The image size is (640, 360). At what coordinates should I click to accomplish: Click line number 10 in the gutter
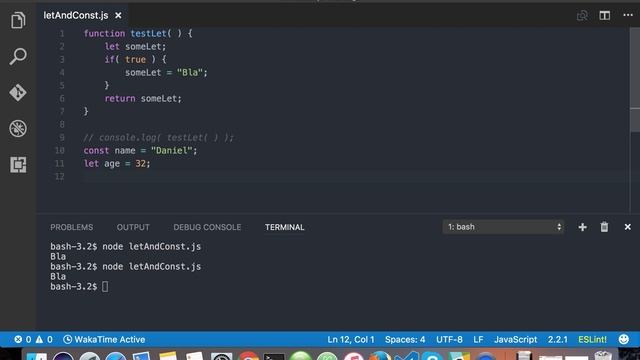[60, 151]
